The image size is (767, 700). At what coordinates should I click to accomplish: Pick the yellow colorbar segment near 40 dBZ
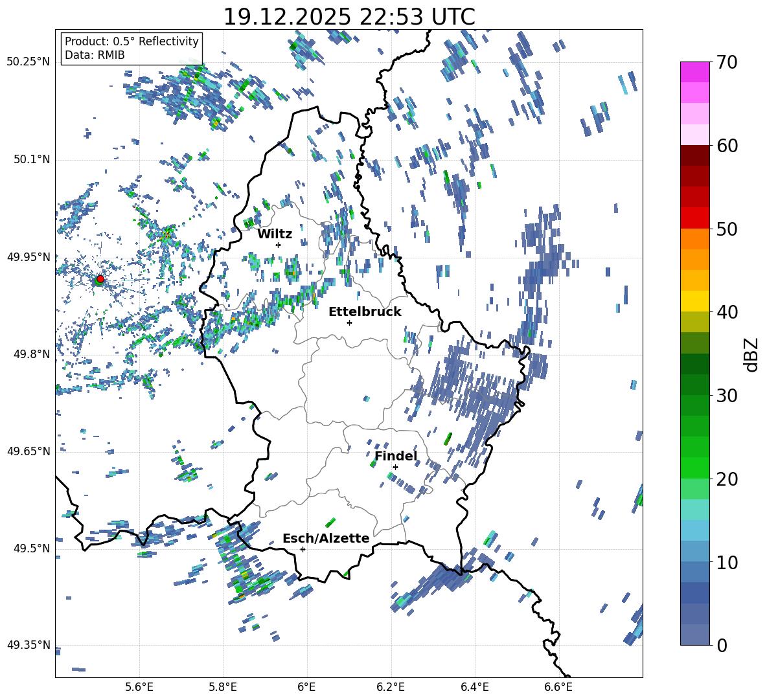[x=694, y=301]
